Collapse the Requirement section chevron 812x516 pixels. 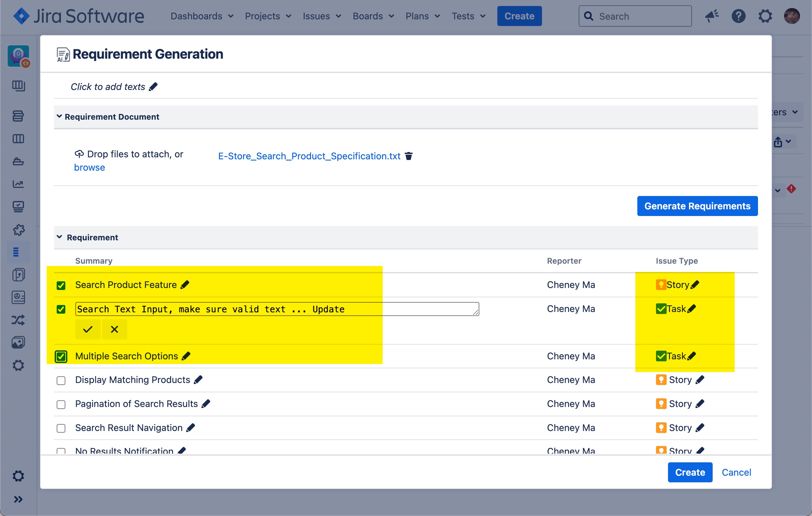point(59,237)
